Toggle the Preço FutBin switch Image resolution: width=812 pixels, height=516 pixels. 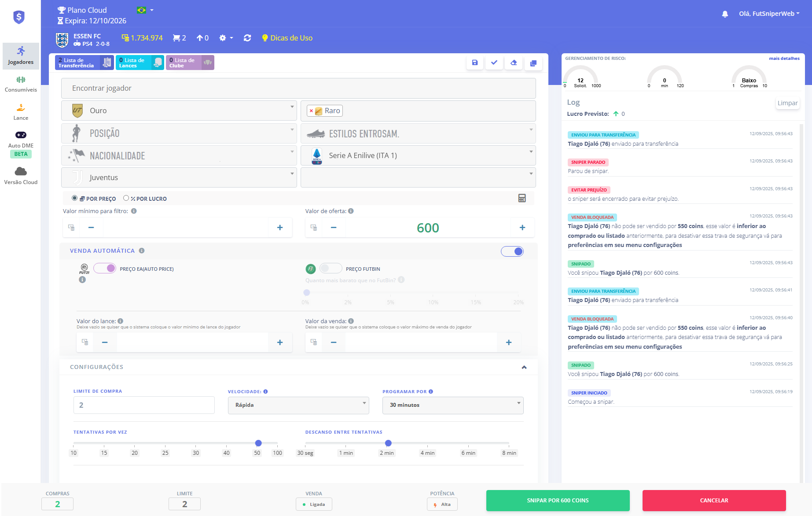click(x=331, y=269)
